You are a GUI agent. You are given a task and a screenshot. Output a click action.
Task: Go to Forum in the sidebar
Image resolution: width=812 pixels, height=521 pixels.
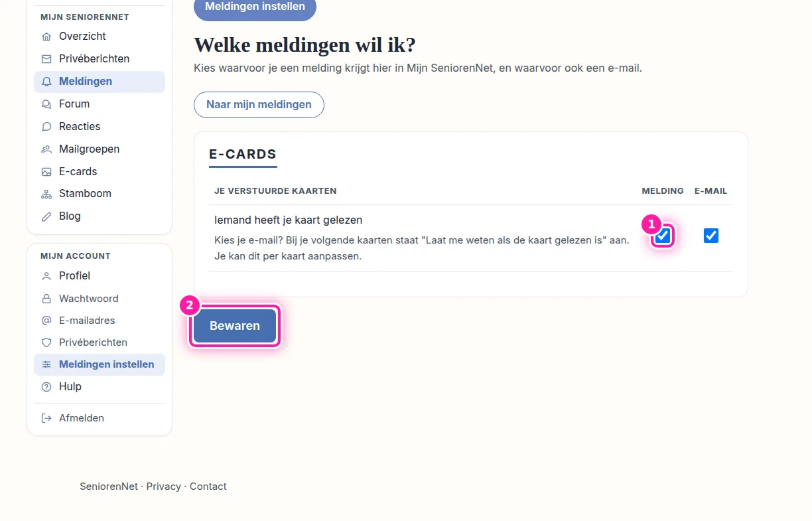[100, 104]
